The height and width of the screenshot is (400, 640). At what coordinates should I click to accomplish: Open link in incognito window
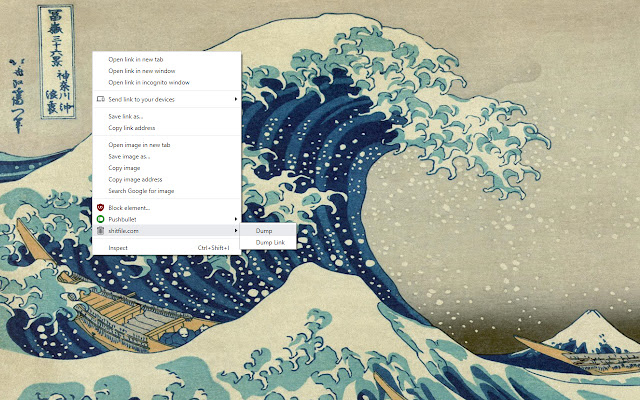[167, 82]
